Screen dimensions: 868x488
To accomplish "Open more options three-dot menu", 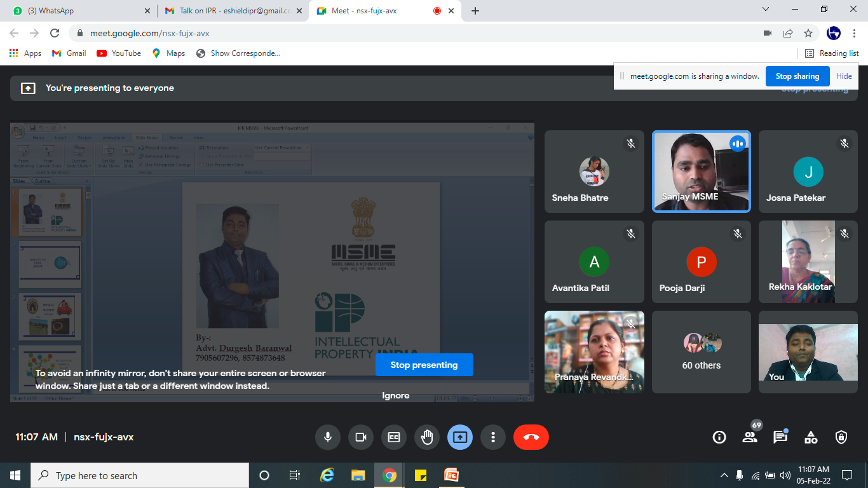I will point(493,437).
